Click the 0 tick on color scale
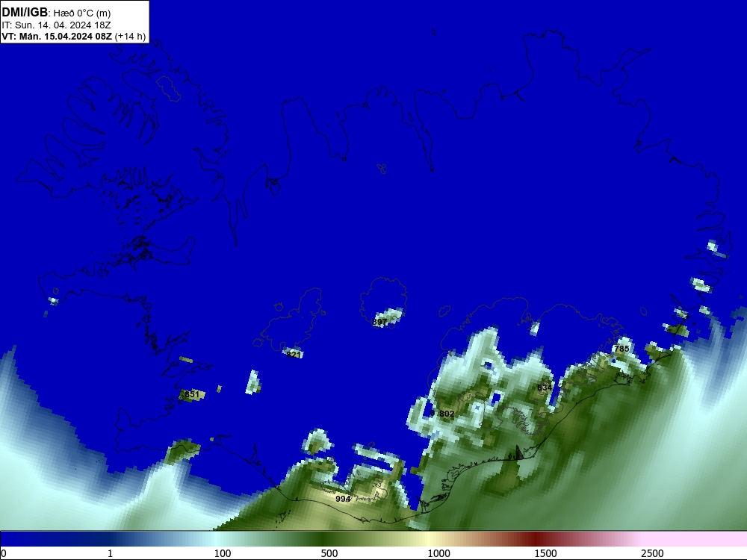This screenshot has width=747, height=560. coord(4,553)
